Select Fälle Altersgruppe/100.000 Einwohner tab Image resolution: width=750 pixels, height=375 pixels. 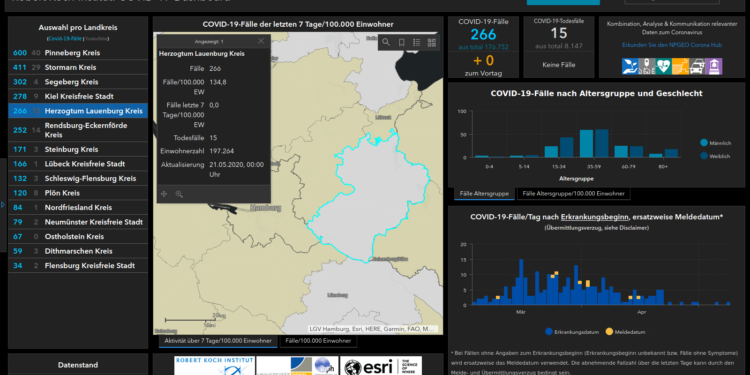(x=574, y=194)
